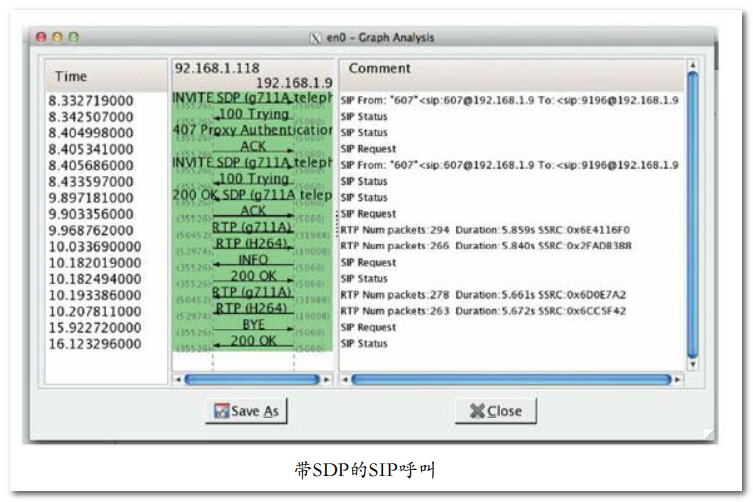Image resolution: width=753 pixels, height=502 pixels.
Task: Click the Comment pane scrollbar right arrow
Action: pyautogui.click(x=678, y=380)
